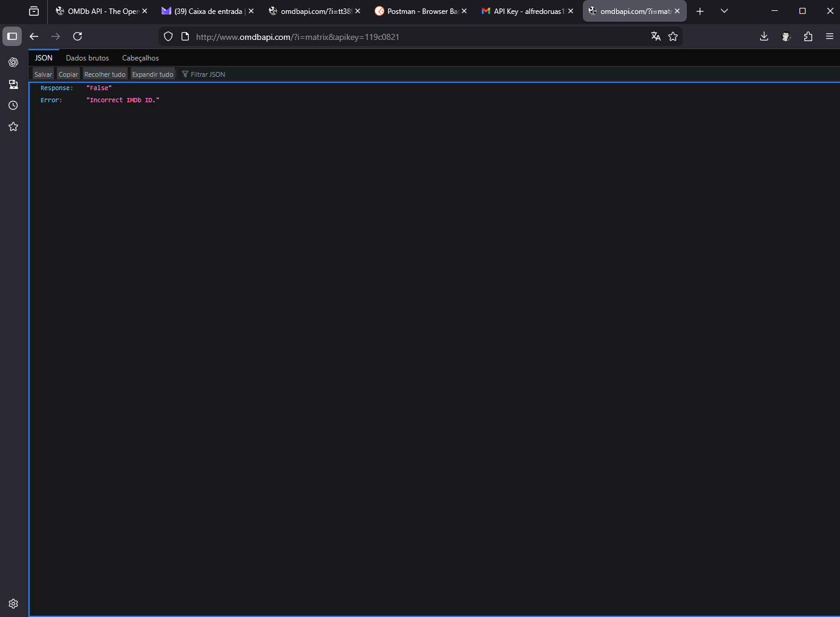This screenshot has height=617, width=840.
Task: Switch to the Postman - Browser tab
Action: [420, 11]
